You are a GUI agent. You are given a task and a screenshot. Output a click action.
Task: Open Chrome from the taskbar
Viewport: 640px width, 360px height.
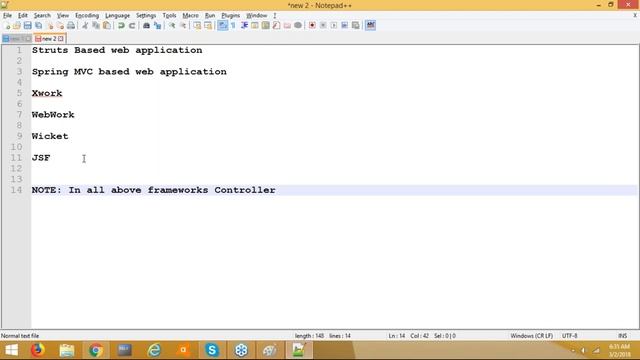[x=96, y=350]
